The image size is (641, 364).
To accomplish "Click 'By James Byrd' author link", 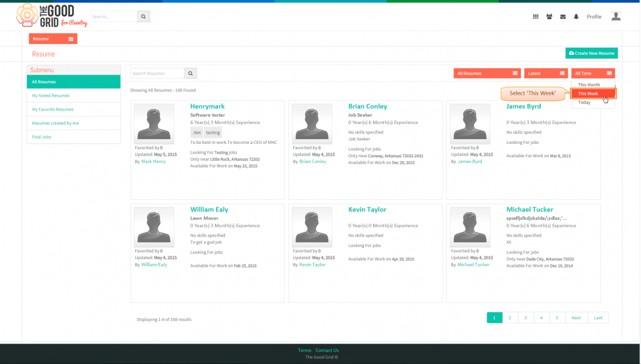I will tap(470, 161).
